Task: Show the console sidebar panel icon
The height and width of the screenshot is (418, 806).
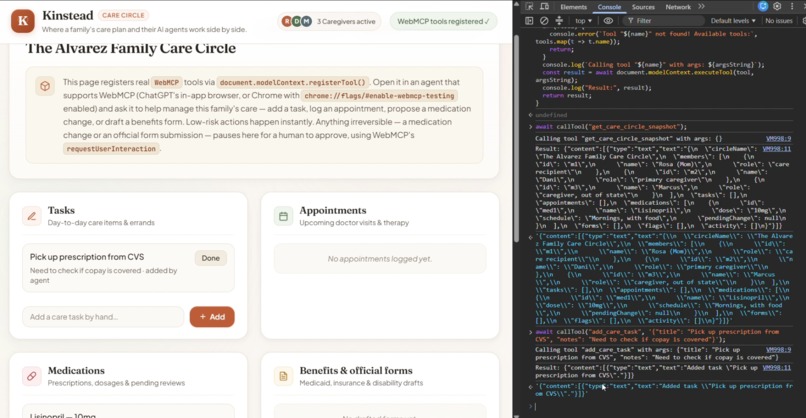Action: click(529, 21)
